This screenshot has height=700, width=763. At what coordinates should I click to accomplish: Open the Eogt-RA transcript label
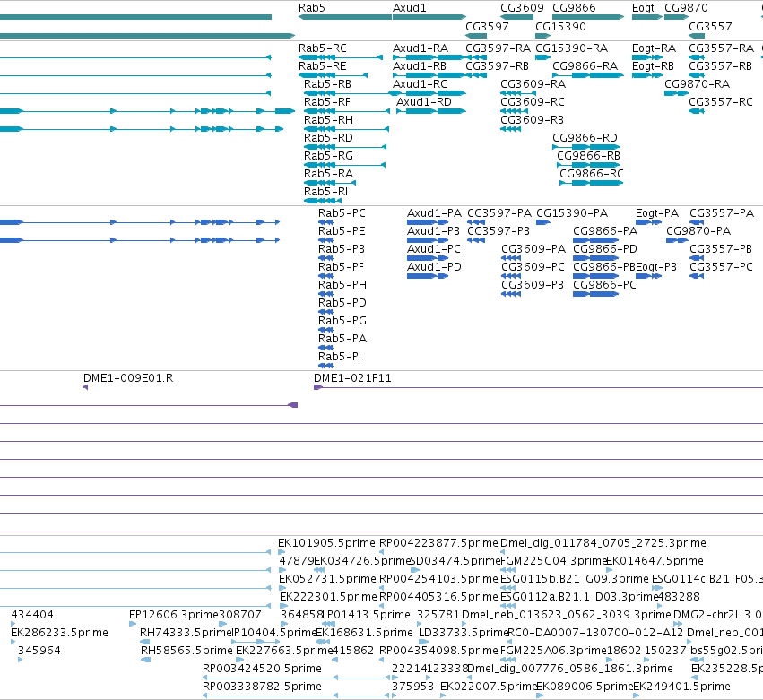pos(654,48)
